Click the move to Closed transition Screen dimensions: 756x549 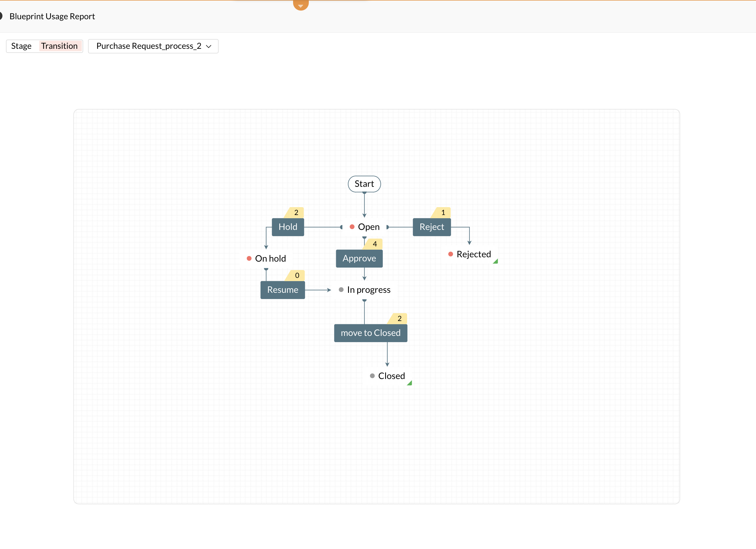[x=370, y=333]
